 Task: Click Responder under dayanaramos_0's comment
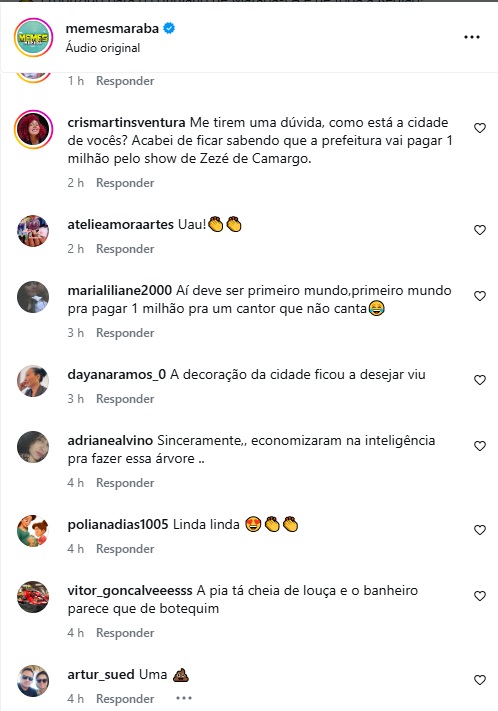coord(125,399)
